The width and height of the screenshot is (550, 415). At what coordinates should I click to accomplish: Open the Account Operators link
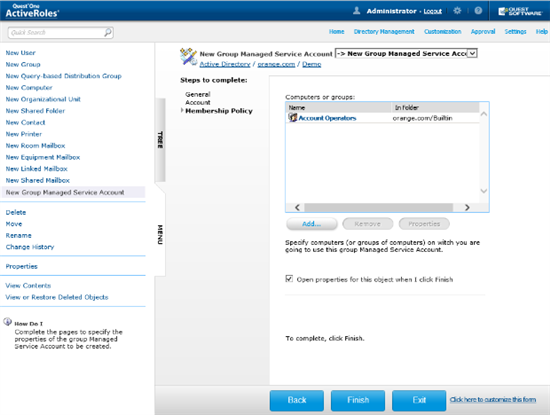pos(327,118)
